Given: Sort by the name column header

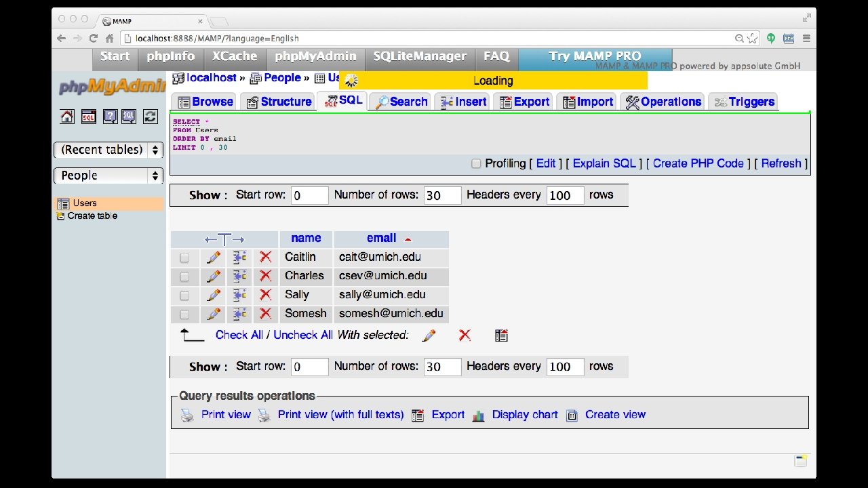Looking at the screenshot, I should (x=306, y=238).
